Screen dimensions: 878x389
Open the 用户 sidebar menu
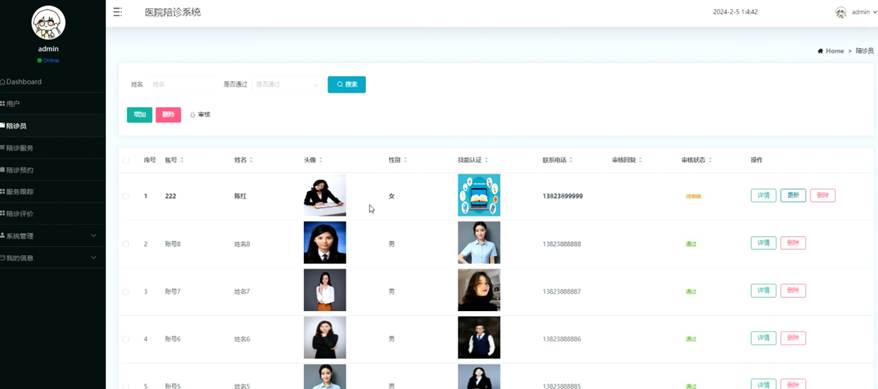(53, 104)
